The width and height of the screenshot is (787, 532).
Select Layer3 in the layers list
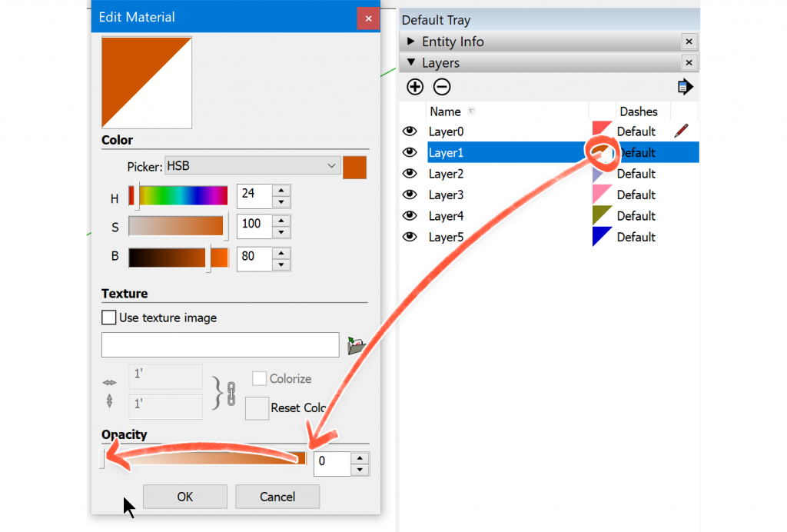click(x=447, y=195)
